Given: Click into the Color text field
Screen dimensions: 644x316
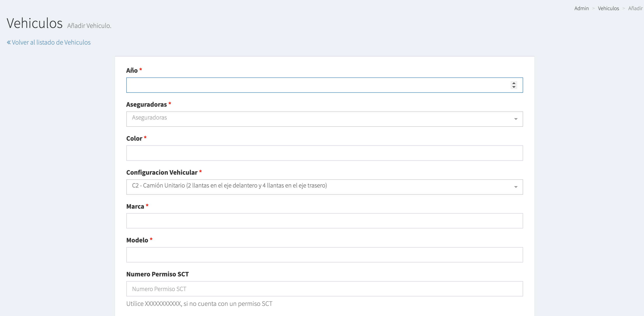Looking at the screenshot, I should (324, 153).
